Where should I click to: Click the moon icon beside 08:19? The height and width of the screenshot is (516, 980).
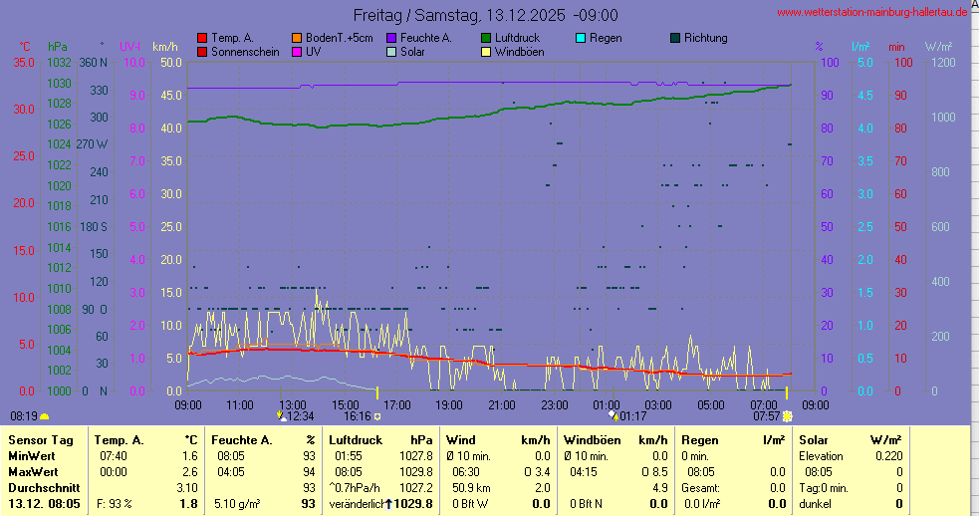[45, 415]
